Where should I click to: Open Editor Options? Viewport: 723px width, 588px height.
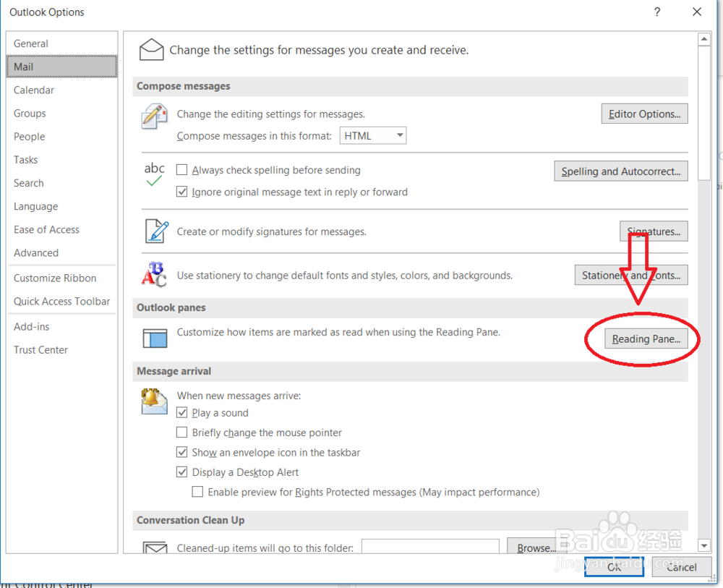coord(644,114)
